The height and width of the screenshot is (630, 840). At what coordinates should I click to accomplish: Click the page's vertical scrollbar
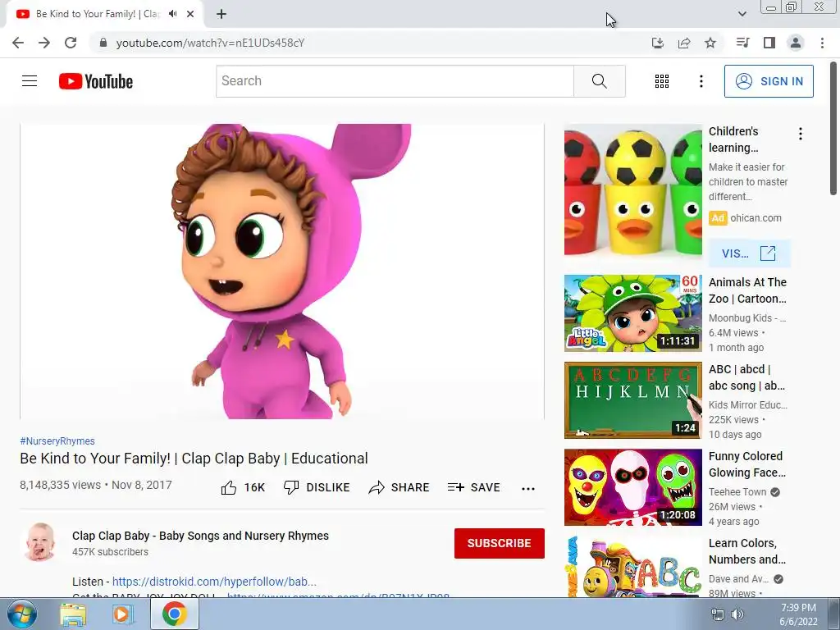833,128
